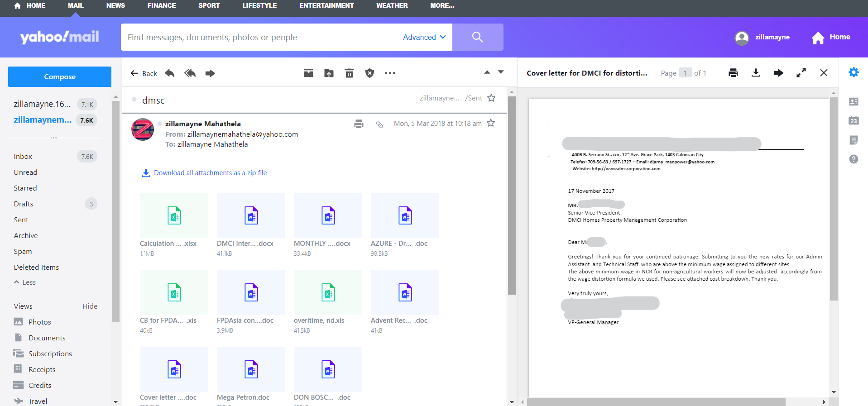Click the mail search input field
868x406 pixels.
pyautogui.click(x=260, y=37)
